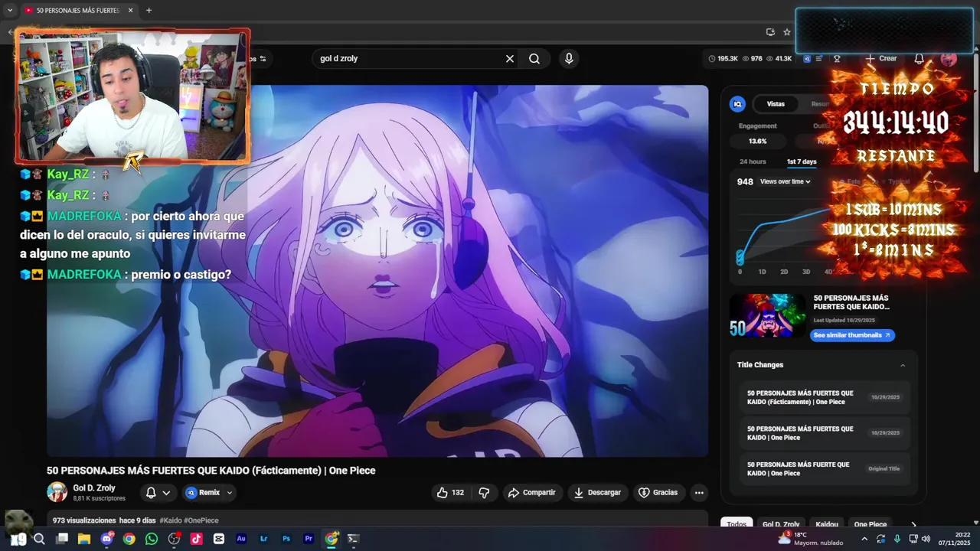980x551 pixels.
Task: Click the Gracias button
Action: point(658,493)
